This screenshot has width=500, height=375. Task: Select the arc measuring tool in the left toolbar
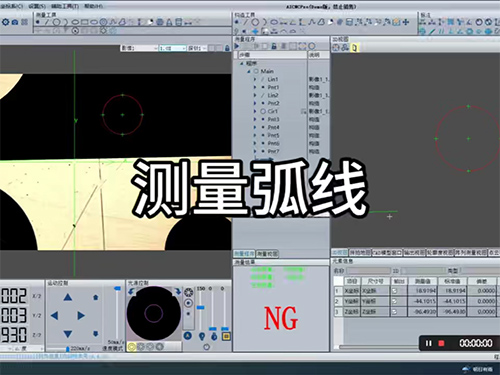[66, 22]
